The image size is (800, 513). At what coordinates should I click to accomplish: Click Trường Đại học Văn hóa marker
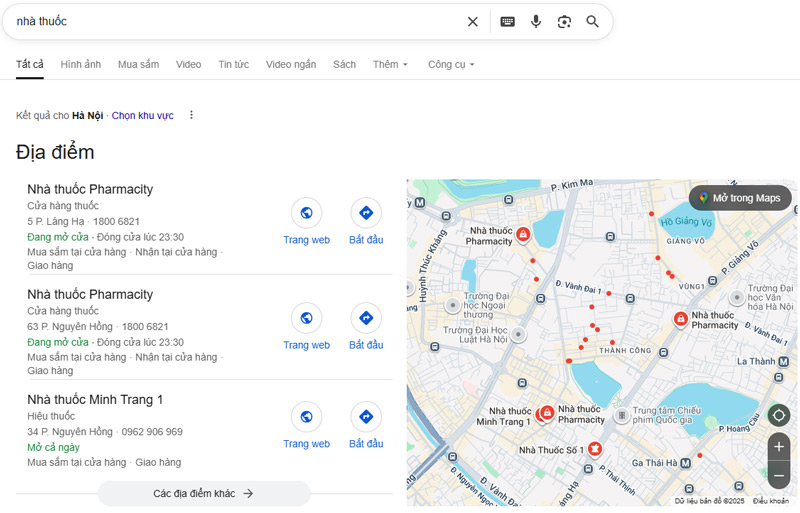click(x=737, y=297)
